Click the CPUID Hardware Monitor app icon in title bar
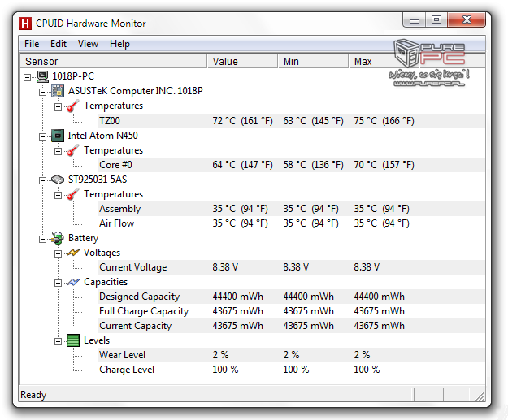 pos(25,24)
